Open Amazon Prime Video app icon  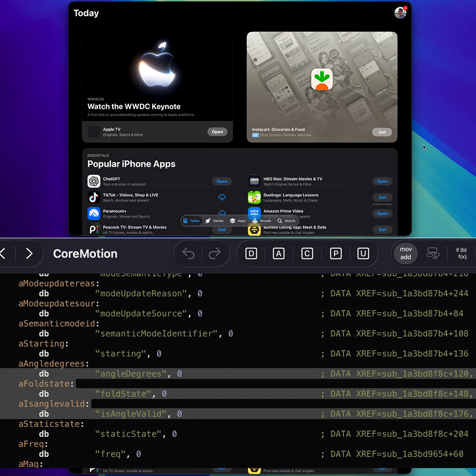tap(254, 212)
